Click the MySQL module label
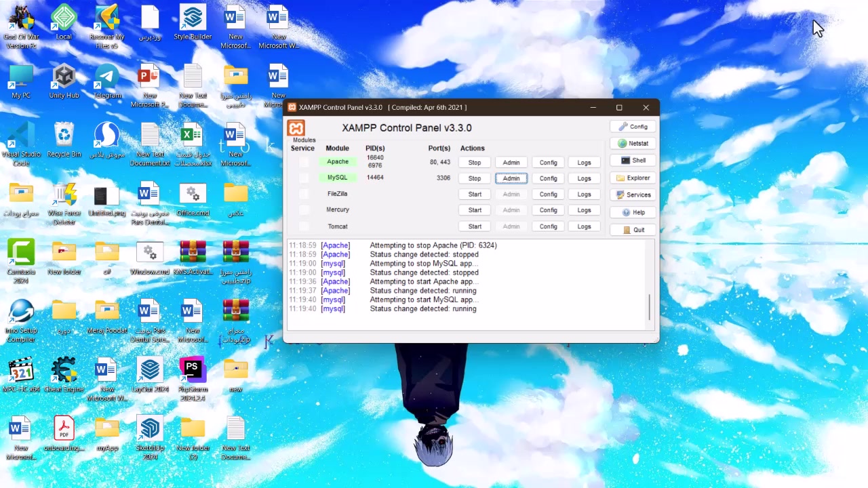The image size is (868, 488). pyautogui.click(x=338, y=178)
